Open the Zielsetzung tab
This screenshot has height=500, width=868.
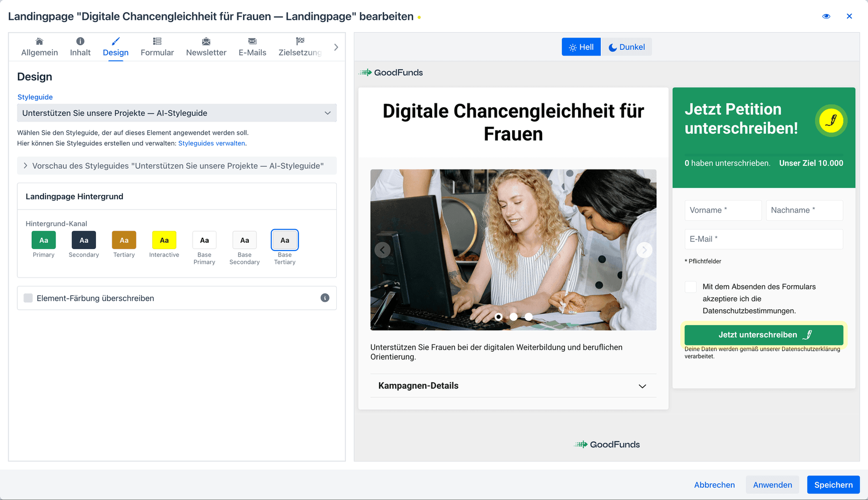[x=300, y=47]
